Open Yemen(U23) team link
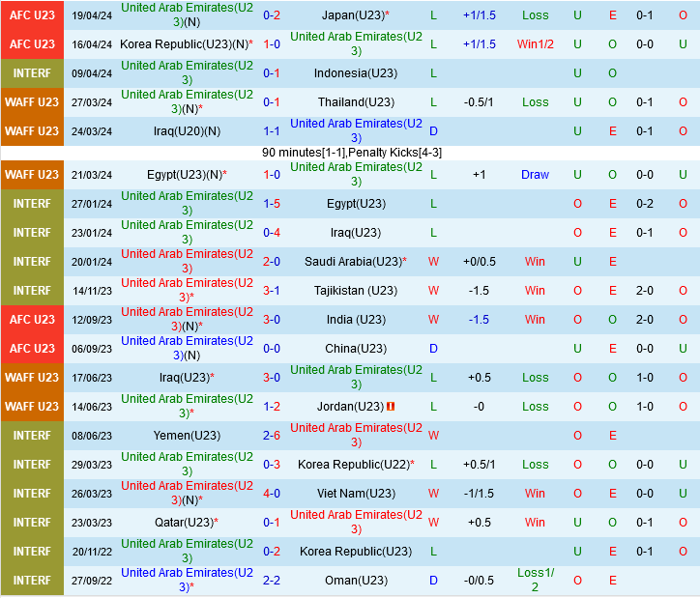Screen dimensions: 700x598 pos(187,436)
